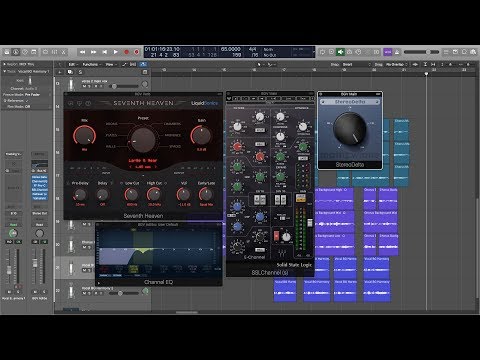
Task: Select the Seventh Heaven Preset center dial
Action: 143,140
